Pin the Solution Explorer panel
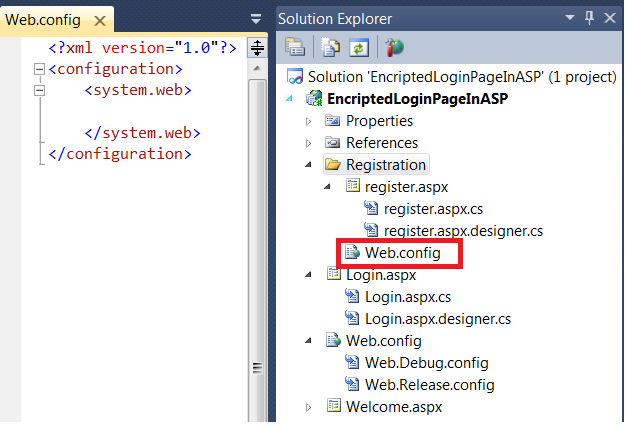The width and height of the screenshot is (625, 428). (590, 18)
